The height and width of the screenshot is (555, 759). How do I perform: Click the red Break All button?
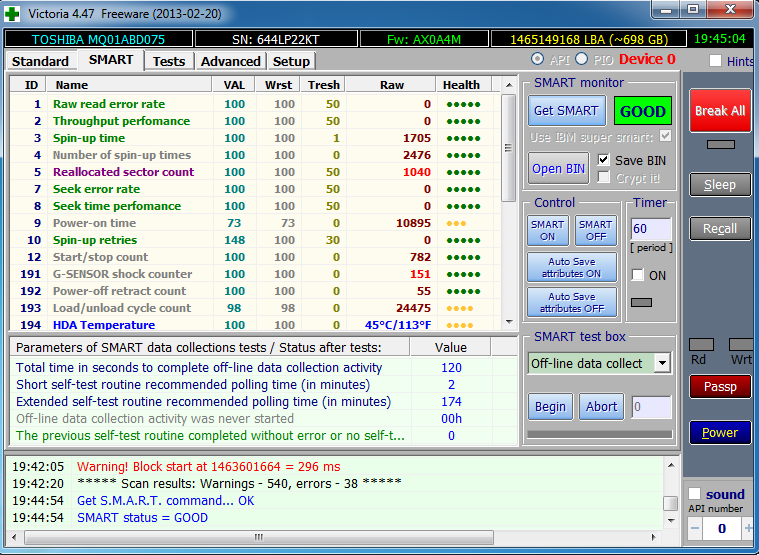pos(720,111)
